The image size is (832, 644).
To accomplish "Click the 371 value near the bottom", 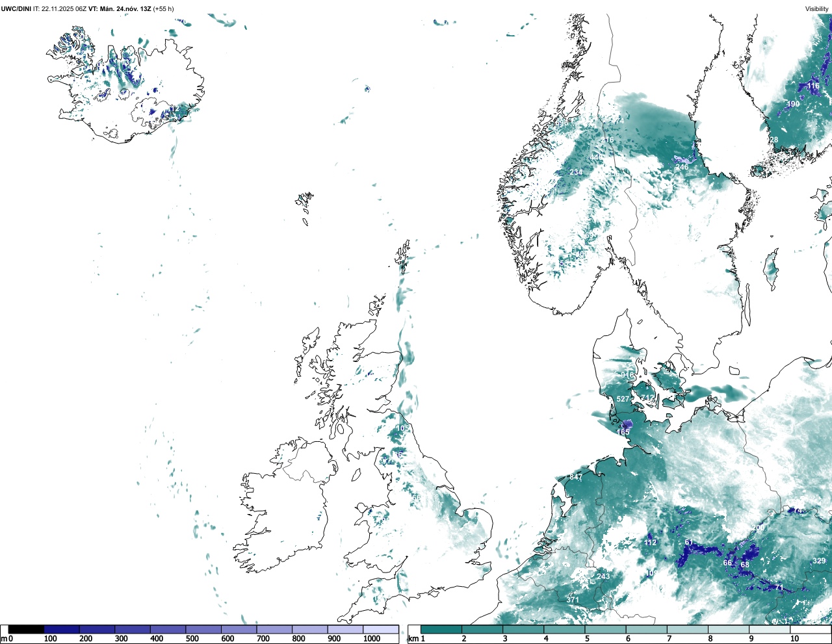I will pyautogui.click(x=573, y=600).
